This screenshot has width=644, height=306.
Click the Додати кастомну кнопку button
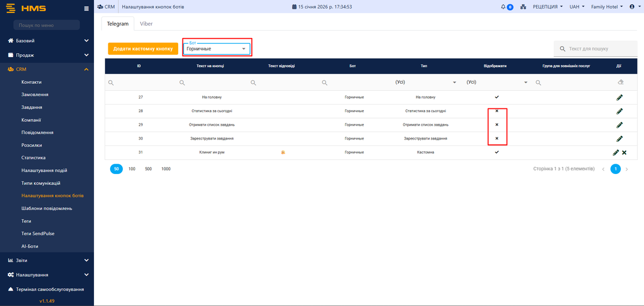pyautogui.click(x=143, y=49)
